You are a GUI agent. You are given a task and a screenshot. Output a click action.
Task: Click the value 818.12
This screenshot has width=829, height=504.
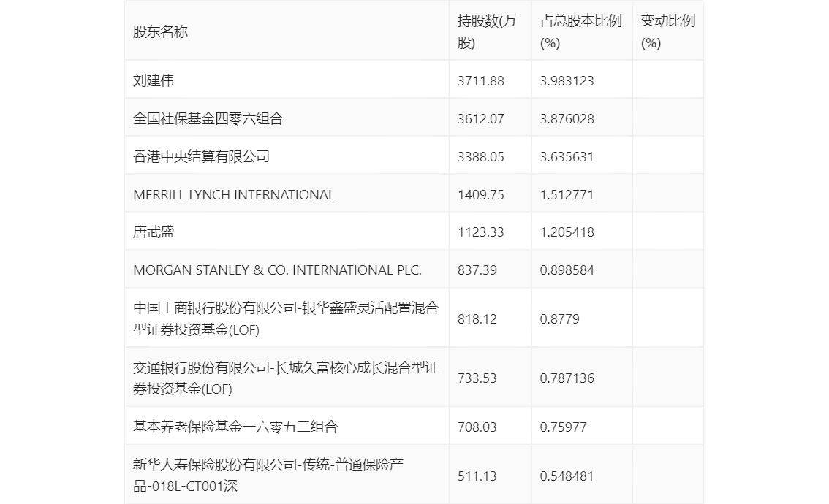tap(477, 319)
